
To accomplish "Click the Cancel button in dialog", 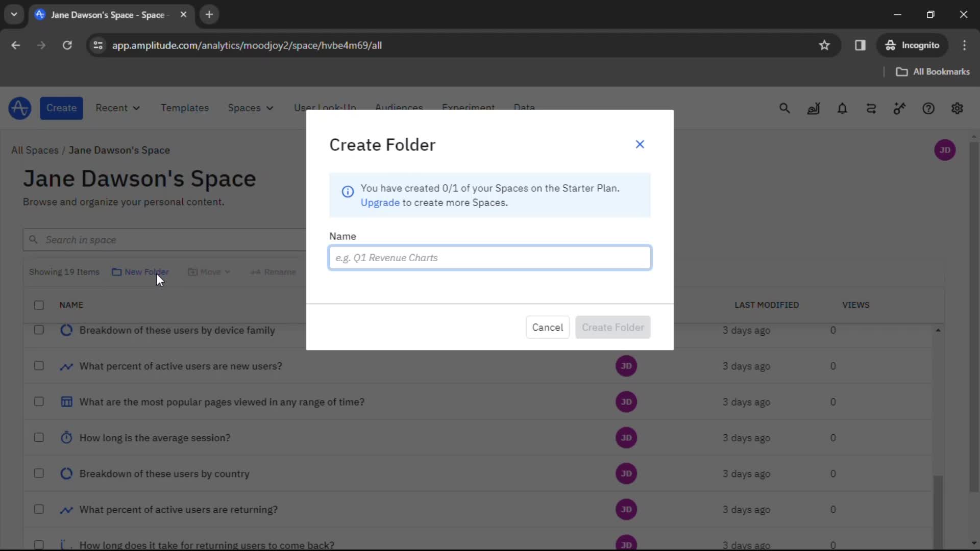I will point(547,327).
